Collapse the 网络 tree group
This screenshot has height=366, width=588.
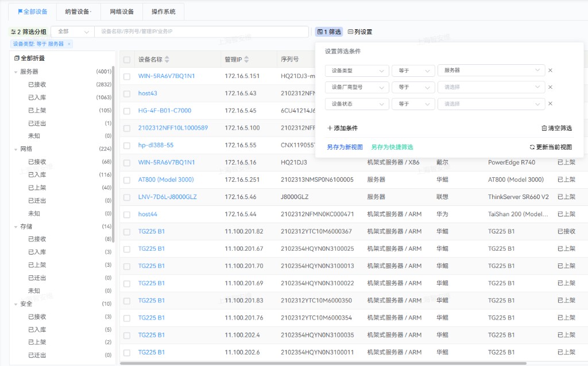16,149
